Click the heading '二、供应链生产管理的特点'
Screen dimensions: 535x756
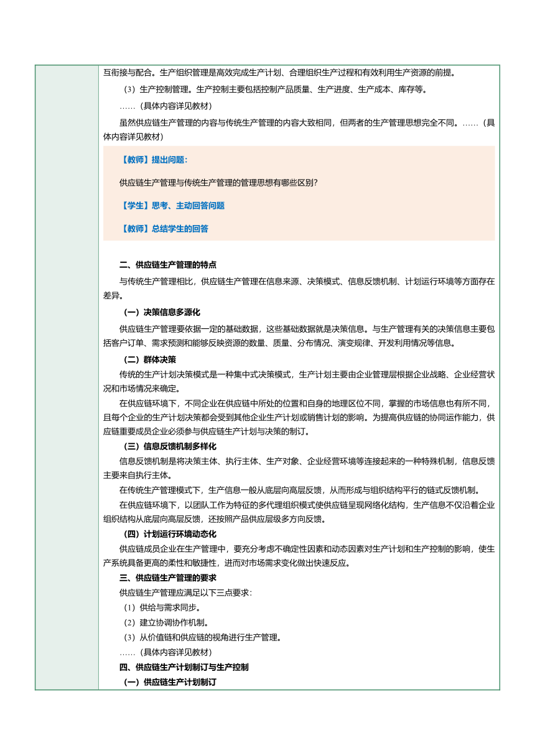(x=168, y=264)
